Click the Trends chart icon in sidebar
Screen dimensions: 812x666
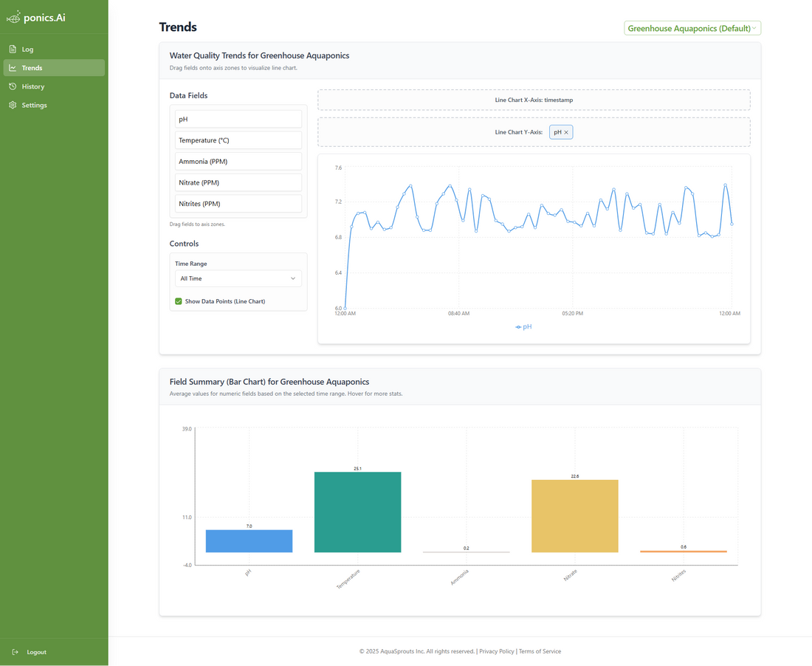[x=13, y=68]
